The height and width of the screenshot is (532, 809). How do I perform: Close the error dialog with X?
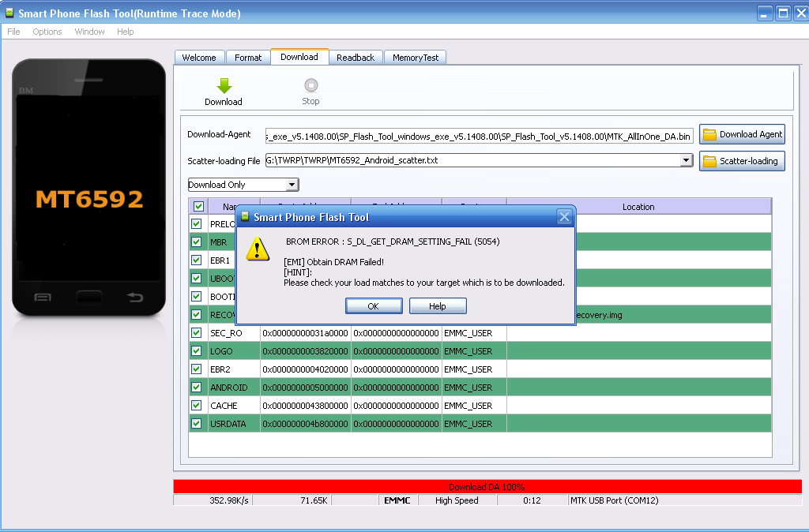coord(564,217)
